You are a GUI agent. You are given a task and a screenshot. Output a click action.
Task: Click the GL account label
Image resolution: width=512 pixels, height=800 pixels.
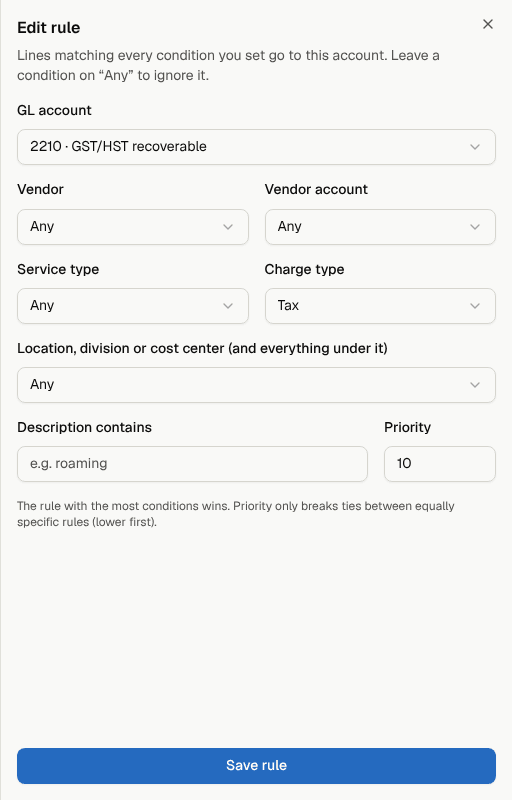tap(55, 110)
